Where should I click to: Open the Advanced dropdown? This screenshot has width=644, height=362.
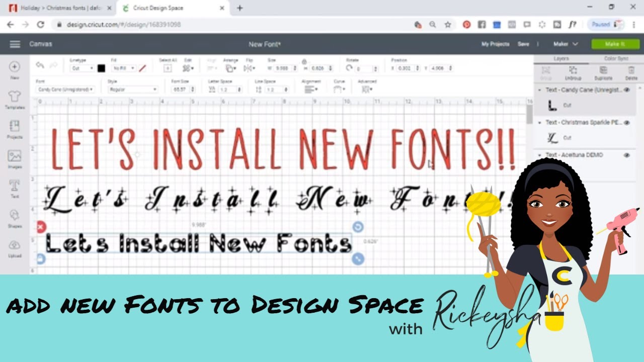(367, 89)
